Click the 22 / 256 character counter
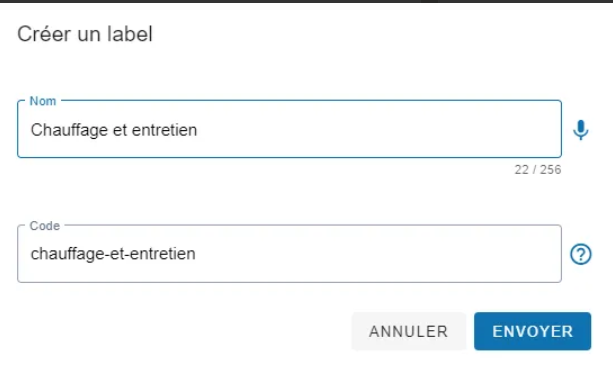Screen dimensions: 613x371 [538, 170]
